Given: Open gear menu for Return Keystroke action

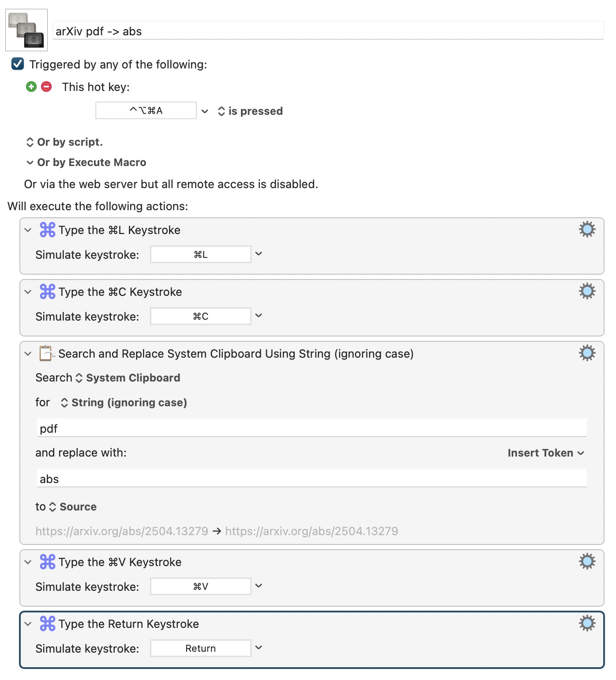Looking at the screenshot, I should (x=587, y=623).
